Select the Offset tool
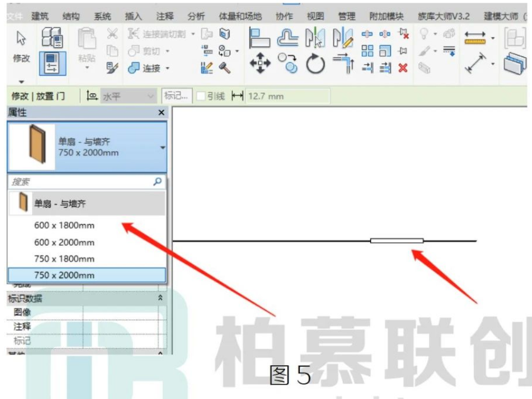Screen dimensions: 532x399 [288, 38]
